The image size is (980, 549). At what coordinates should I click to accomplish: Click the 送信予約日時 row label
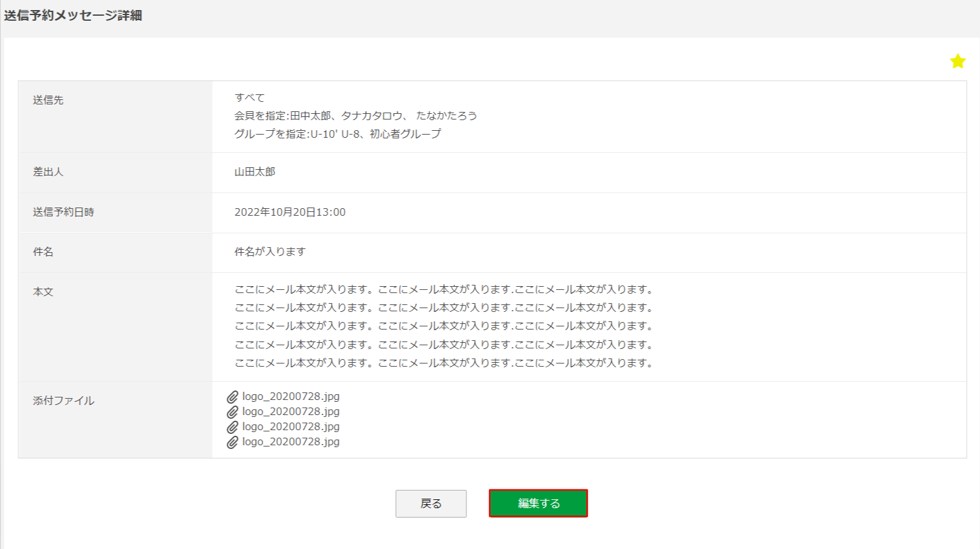(x=64, y=212)
